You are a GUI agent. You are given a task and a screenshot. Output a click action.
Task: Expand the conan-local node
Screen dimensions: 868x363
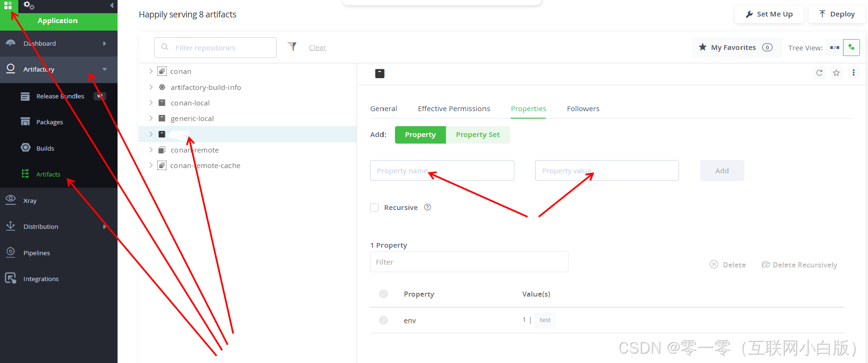tap(151, 103)
